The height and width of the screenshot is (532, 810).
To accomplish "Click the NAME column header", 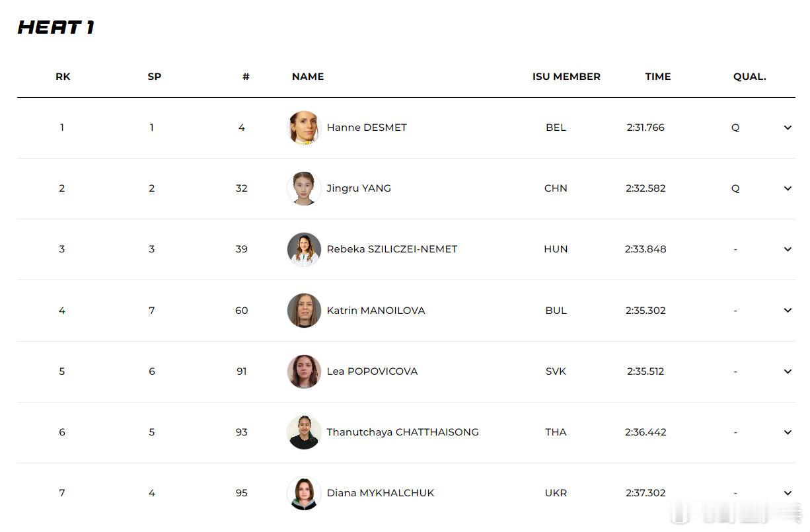I will (308, 77).
